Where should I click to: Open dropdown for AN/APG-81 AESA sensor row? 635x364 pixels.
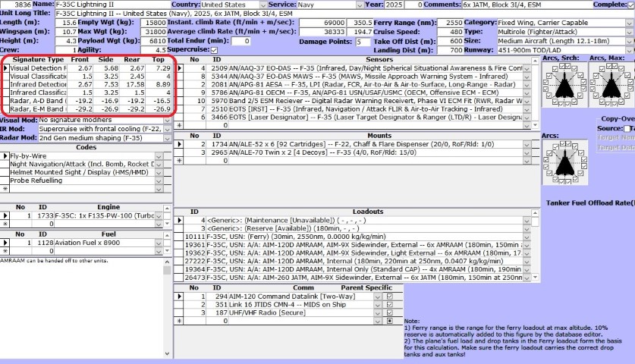527,85
